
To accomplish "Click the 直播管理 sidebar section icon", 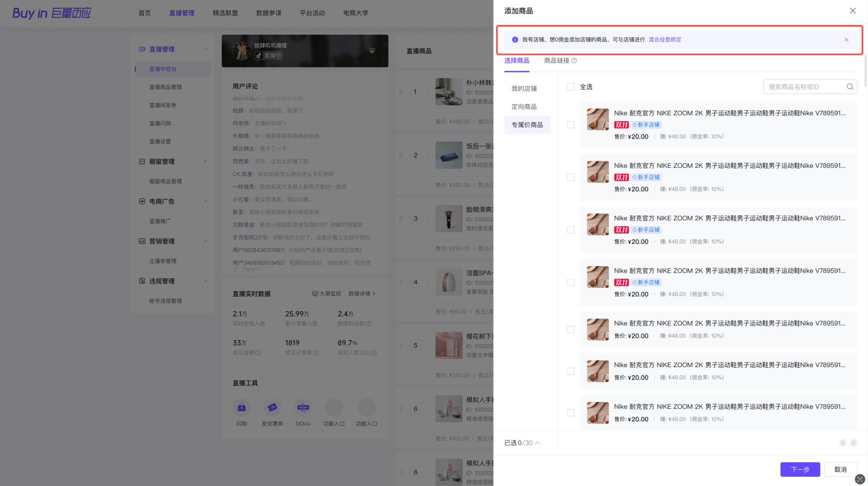I will (142, 49).
